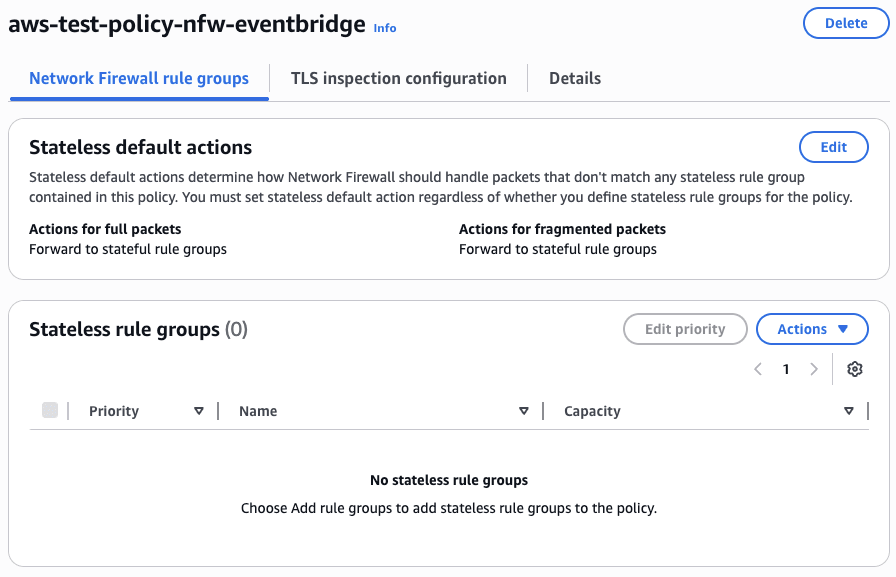Select page number 1 in pagination
Screen dimensions: 896x577
coord(786,369)
